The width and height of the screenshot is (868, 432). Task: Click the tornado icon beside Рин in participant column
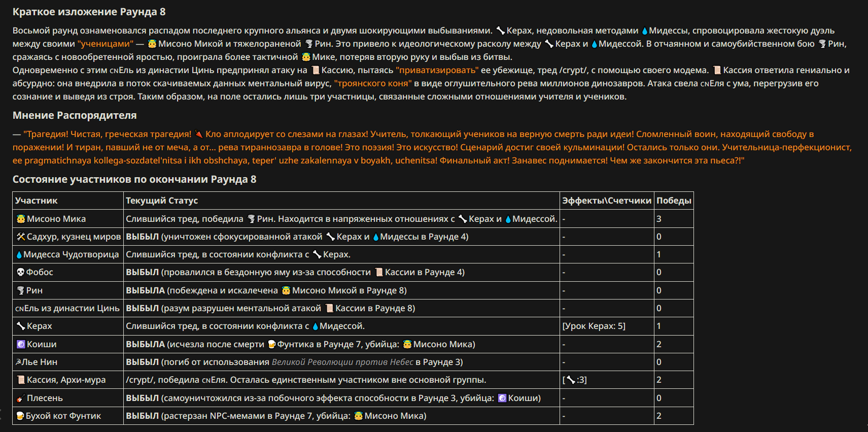(x=21, y=290)
